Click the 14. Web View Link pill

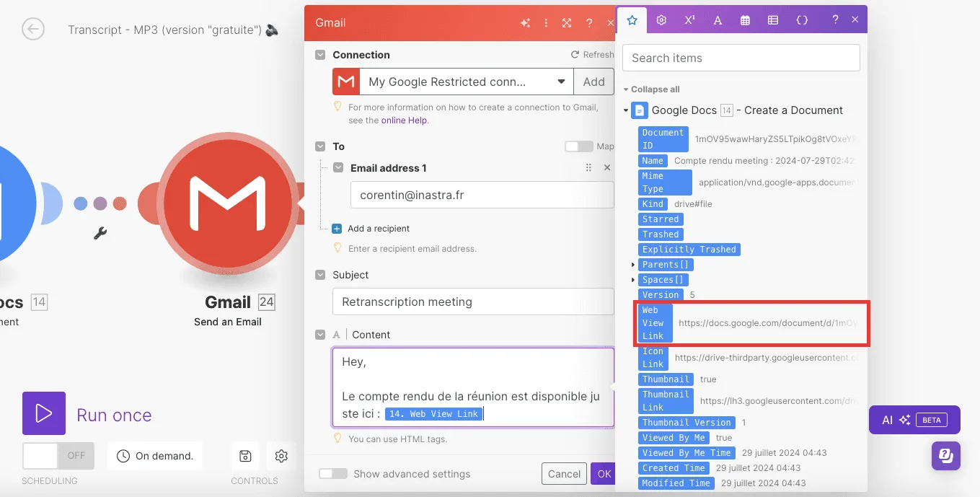coord(433,414)
